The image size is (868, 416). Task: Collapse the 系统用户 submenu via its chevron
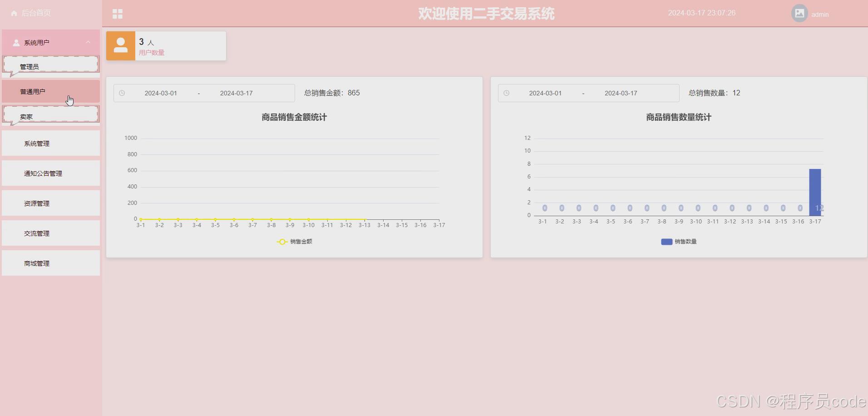[88, 42]
